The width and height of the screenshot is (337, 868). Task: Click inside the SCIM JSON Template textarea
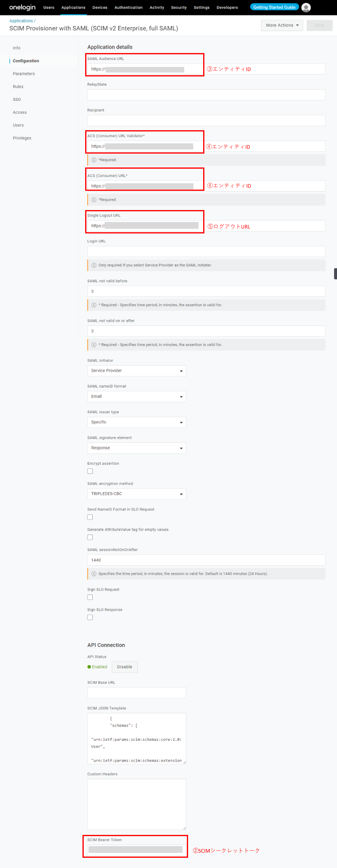coord(137,738)
